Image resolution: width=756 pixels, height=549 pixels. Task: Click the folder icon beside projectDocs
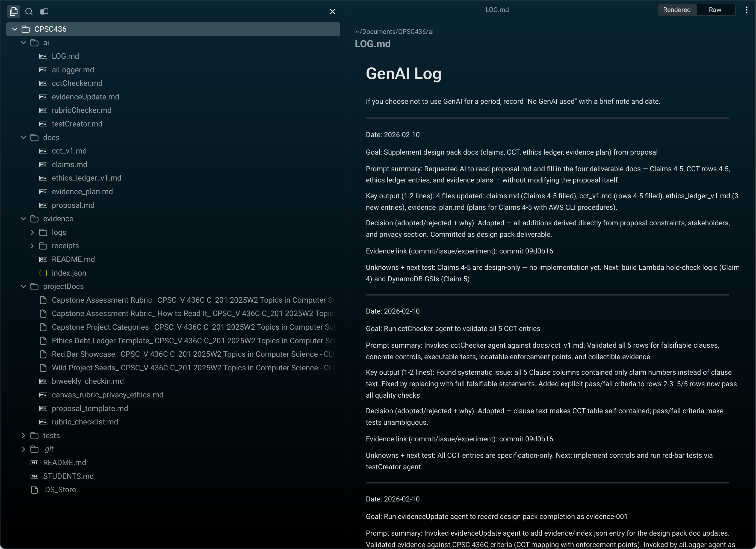35,286
